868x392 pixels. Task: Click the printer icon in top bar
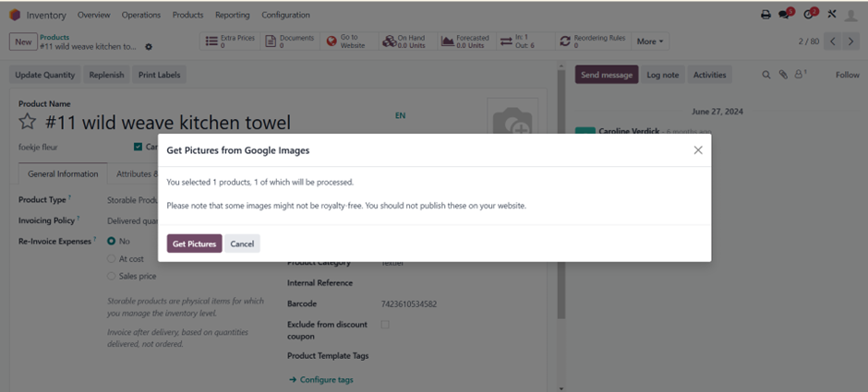pyautogui.click(x=766, y=15)
